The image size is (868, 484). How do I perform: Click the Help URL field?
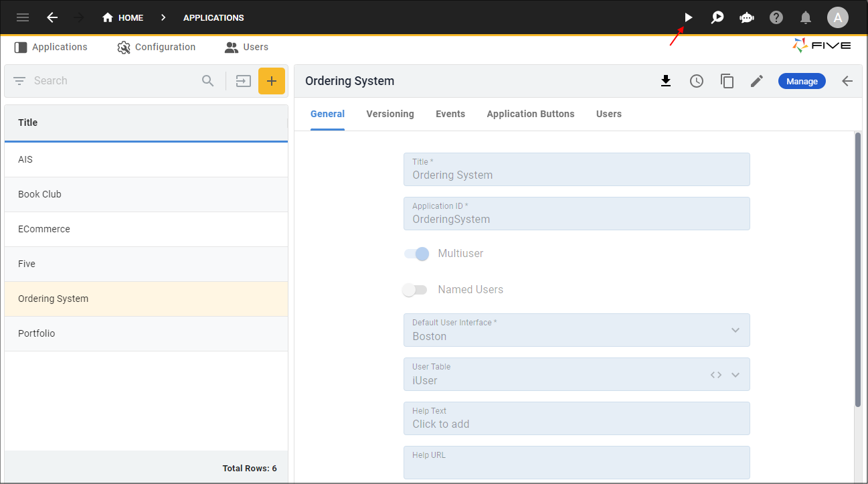click(x=577, y=463)
